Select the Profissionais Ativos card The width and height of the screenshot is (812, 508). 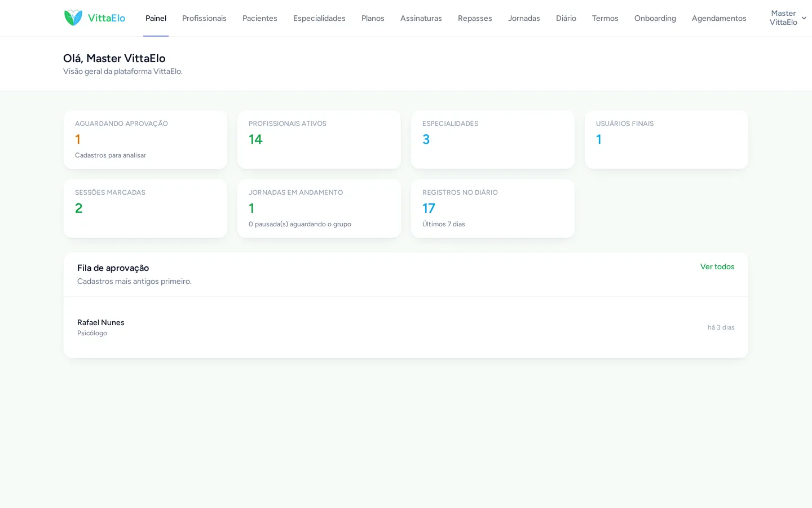[319, 139]
